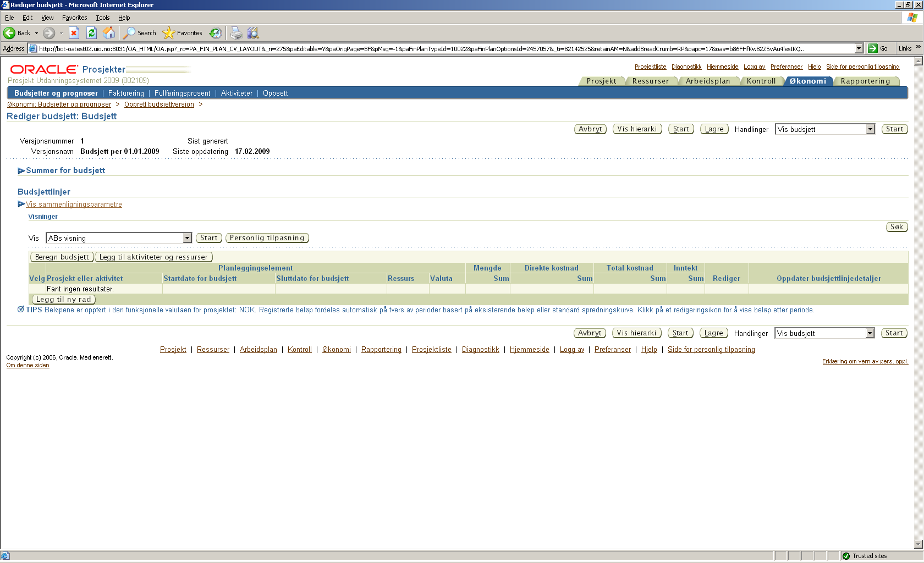Screen dimensions: 924x563
Task: Open the Favorites star toolbar button
Action: (x=183, y=33)
